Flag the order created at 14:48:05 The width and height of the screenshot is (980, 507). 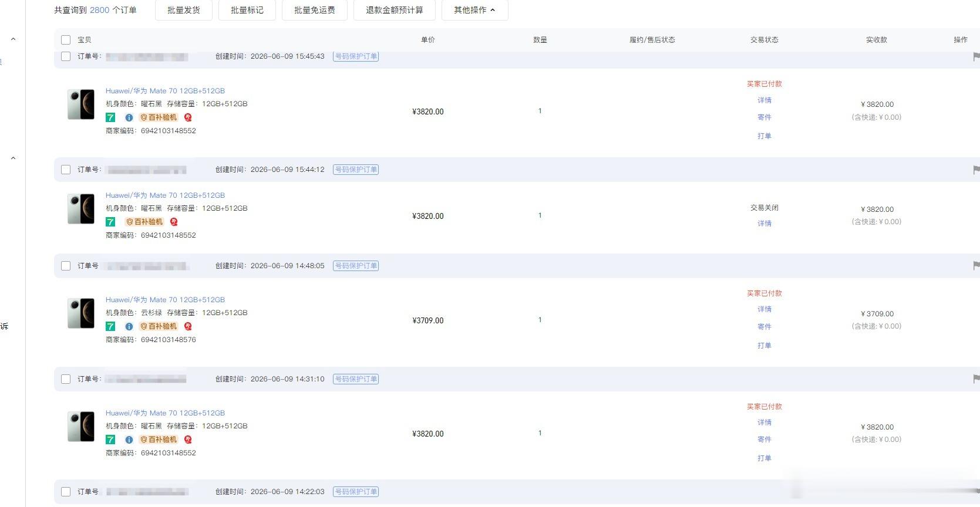(x=976, y=266)
